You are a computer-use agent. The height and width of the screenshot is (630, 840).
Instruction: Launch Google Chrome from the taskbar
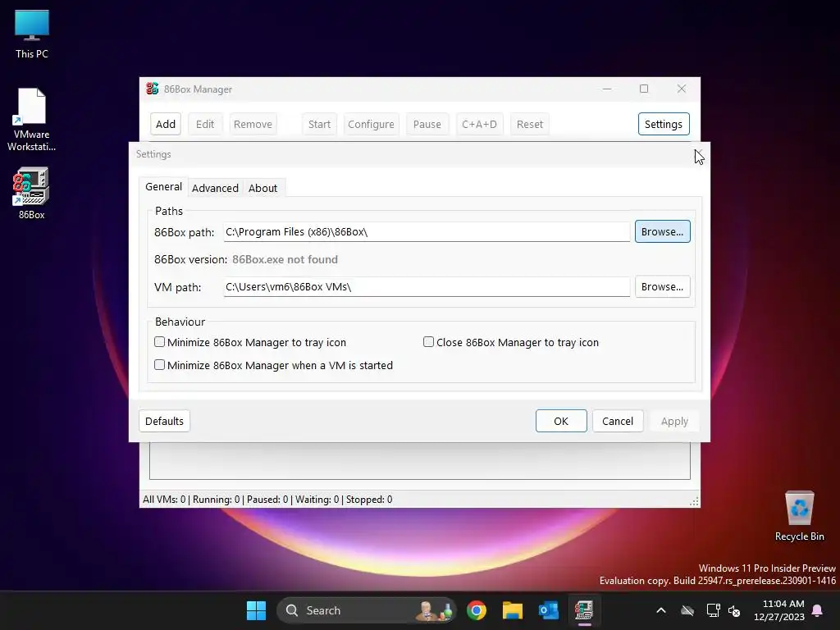(477, 610)
